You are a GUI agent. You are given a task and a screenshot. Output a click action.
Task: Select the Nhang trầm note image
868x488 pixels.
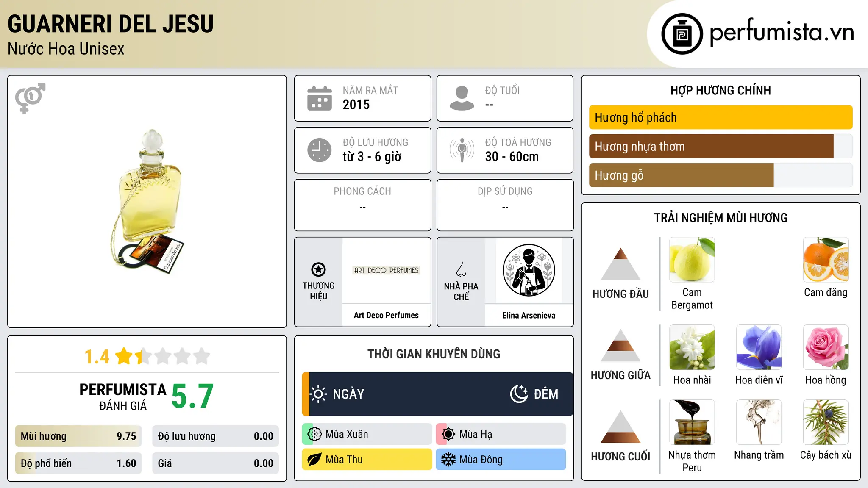tap(759, 422)
